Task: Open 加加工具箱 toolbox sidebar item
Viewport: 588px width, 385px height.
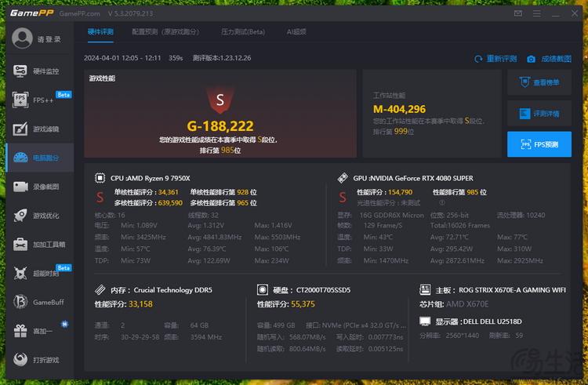Action: coord(40,245)
